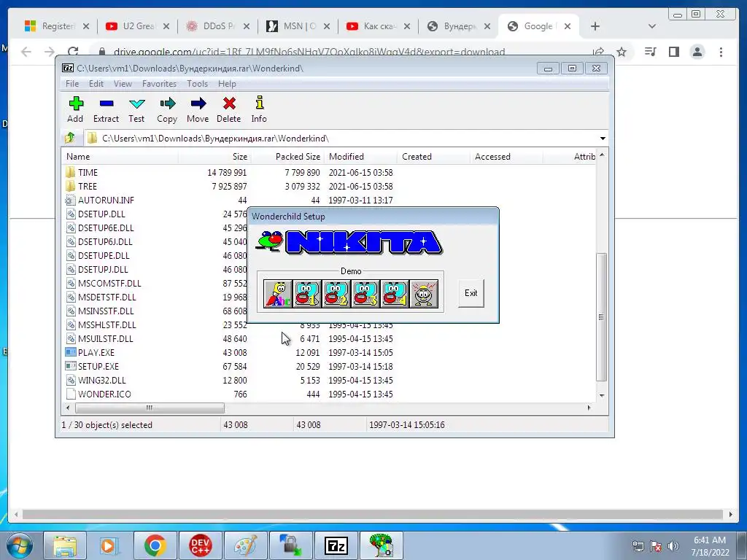Open the 7-Zip View menu
Image resolution: width=747 pixels, height=560 pixels.
123,84
